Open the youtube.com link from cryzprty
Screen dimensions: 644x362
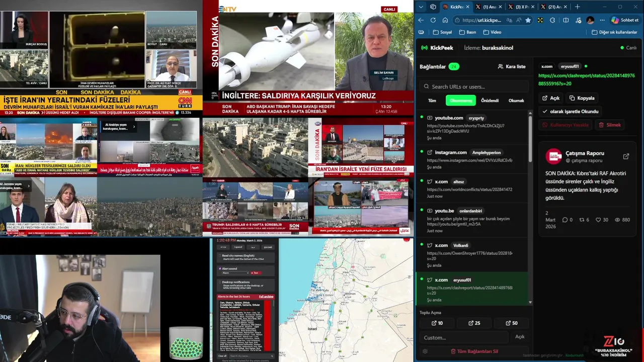point(471,127)
